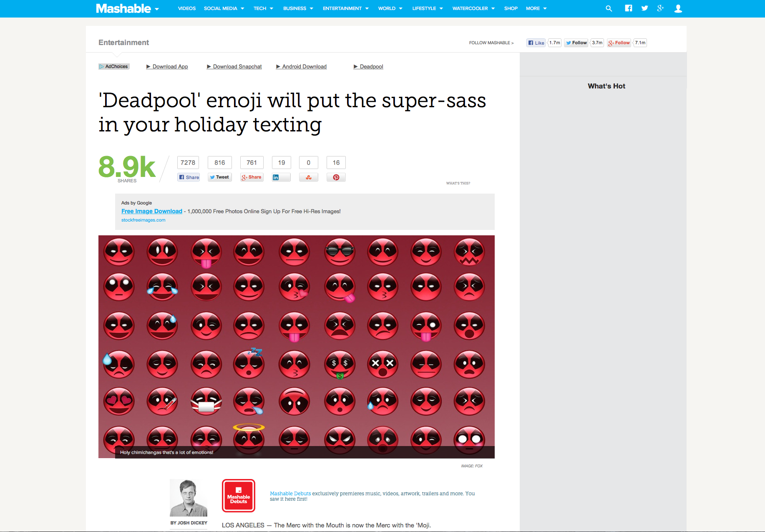Click the Facebook share count 7278
This screenshot has height=532, width=765.
(188, 163)
